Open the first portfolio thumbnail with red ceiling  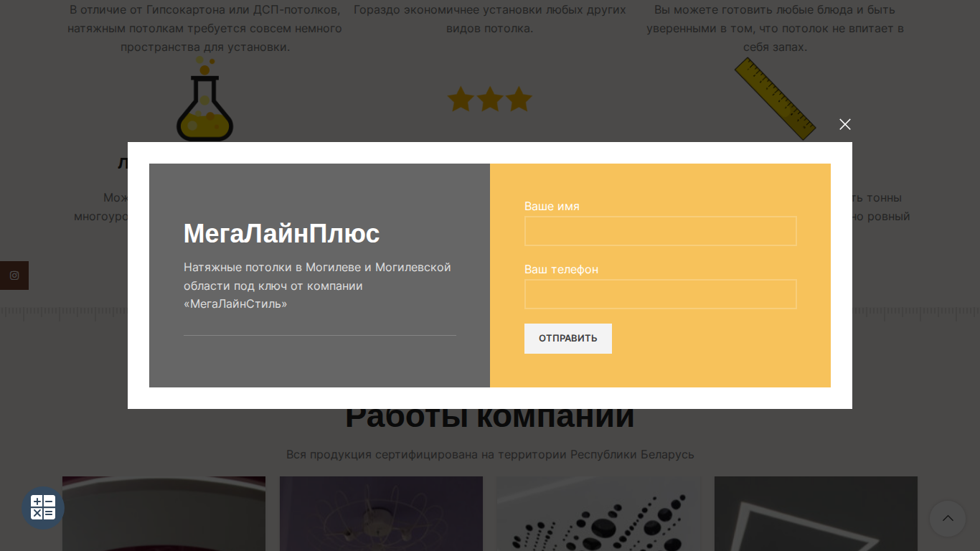164,514
